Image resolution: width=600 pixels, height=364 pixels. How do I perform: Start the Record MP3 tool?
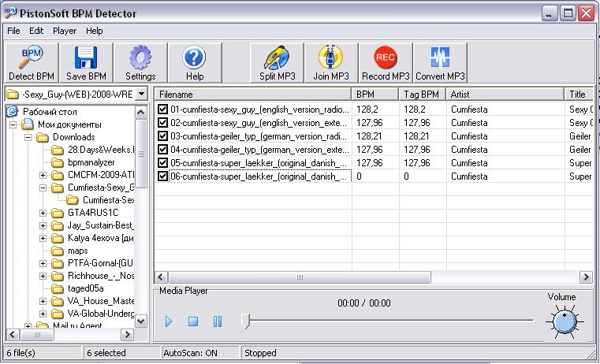386,63
